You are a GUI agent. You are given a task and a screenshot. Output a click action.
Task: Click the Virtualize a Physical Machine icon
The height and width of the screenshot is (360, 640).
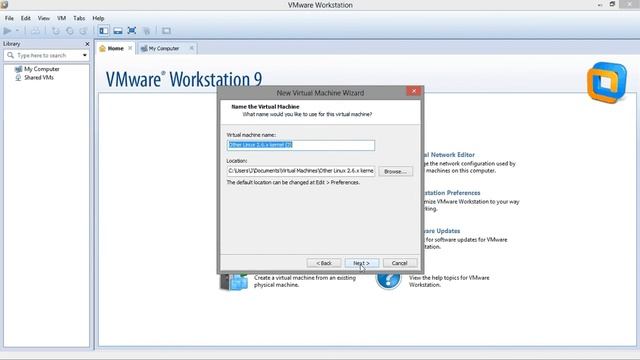pos(234,282)
